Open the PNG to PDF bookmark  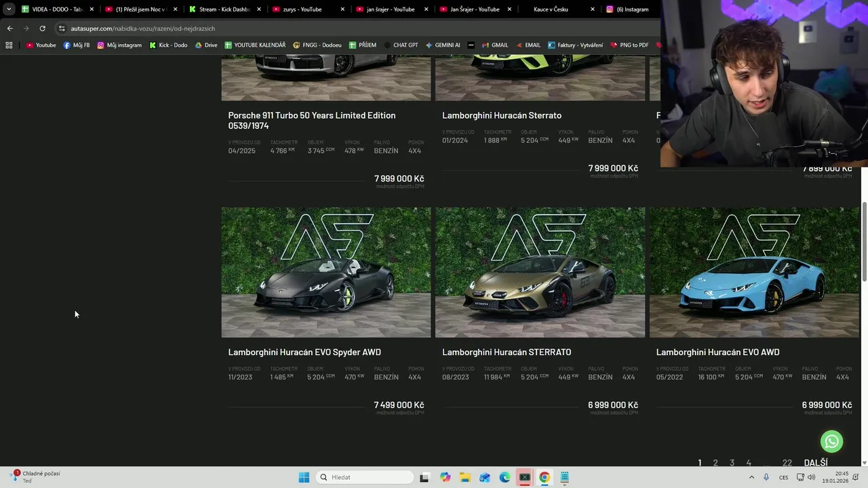pyautogui.click(x=629, y=45)
